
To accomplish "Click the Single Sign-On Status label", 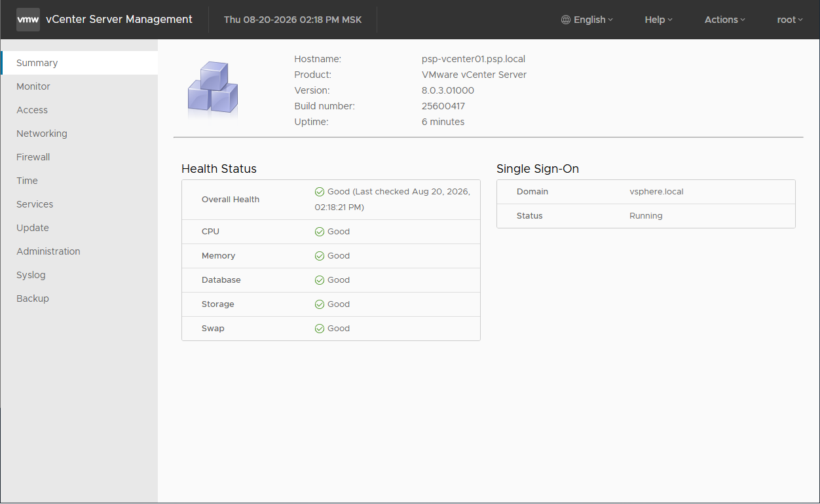I will coord(530,216).
